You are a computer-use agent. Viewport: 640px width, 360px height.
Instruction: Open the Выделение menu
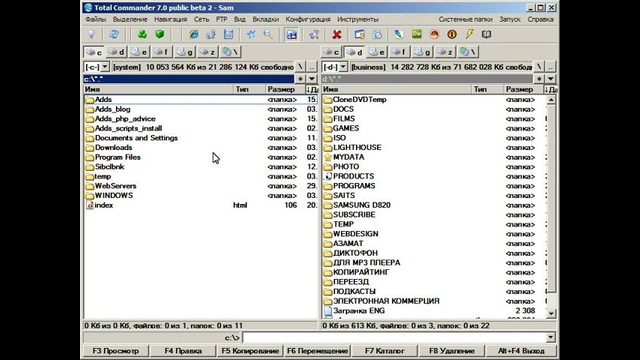pos(130,19)
